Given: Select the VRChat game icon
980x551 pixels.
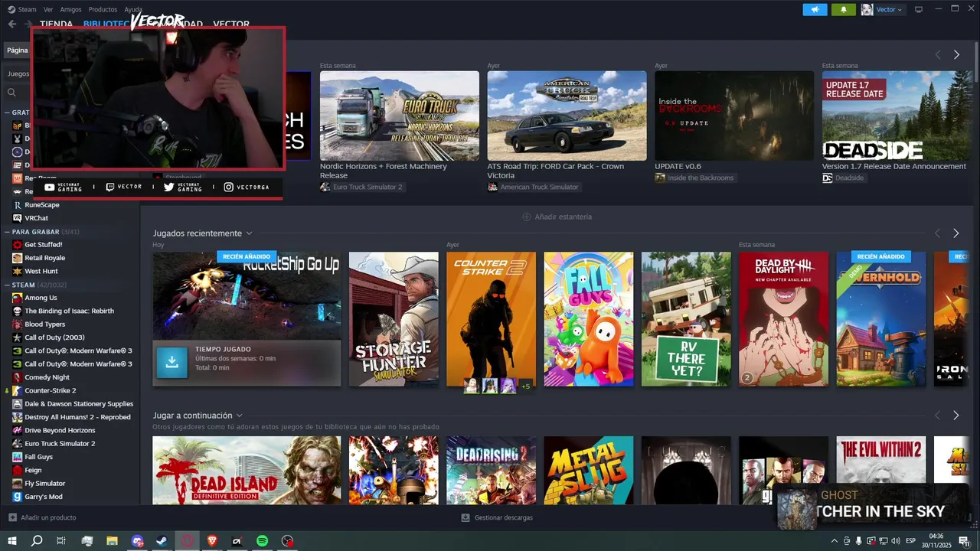Looking at the screenshot, I should (17, 218).
